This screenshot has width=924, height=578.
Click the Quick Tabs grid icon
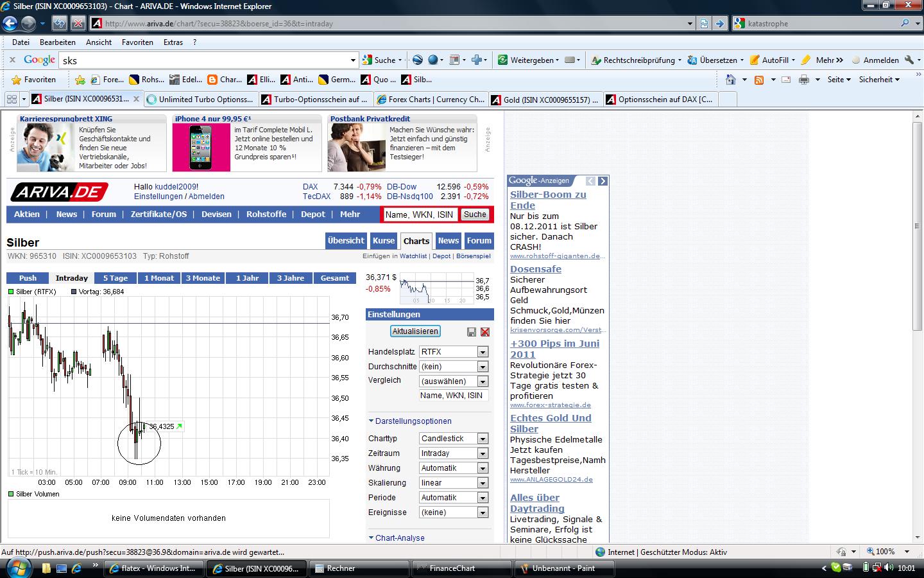click(x=12, y=100)
